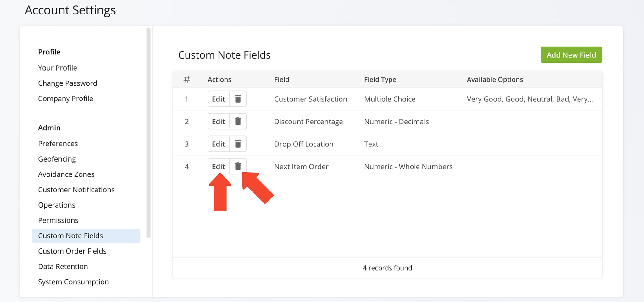Edit the Customer Satisfaction field
Viewport: 644px width, 302px height.
pyautogui.click(x=219, y=99)
